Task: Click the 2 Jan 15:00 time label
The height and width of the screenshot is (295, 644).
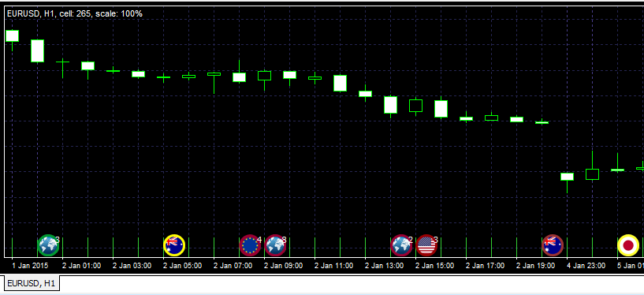Action: [434, 266]
